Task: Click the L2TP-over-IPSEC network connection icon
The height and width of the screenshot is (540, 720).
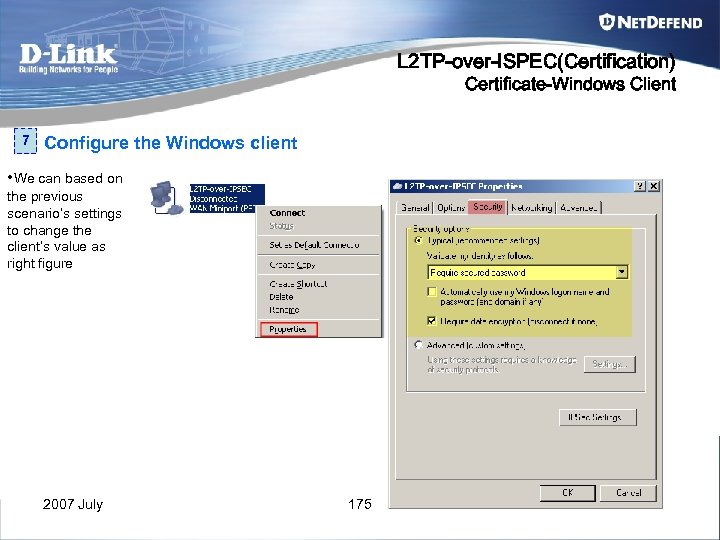Action: 166,198
